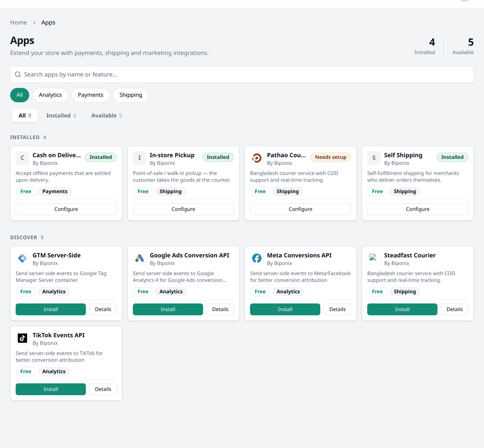Screen dimensions: 484x448
Task: Click the Self Shipping card title
Action: (x=403, y=155)
